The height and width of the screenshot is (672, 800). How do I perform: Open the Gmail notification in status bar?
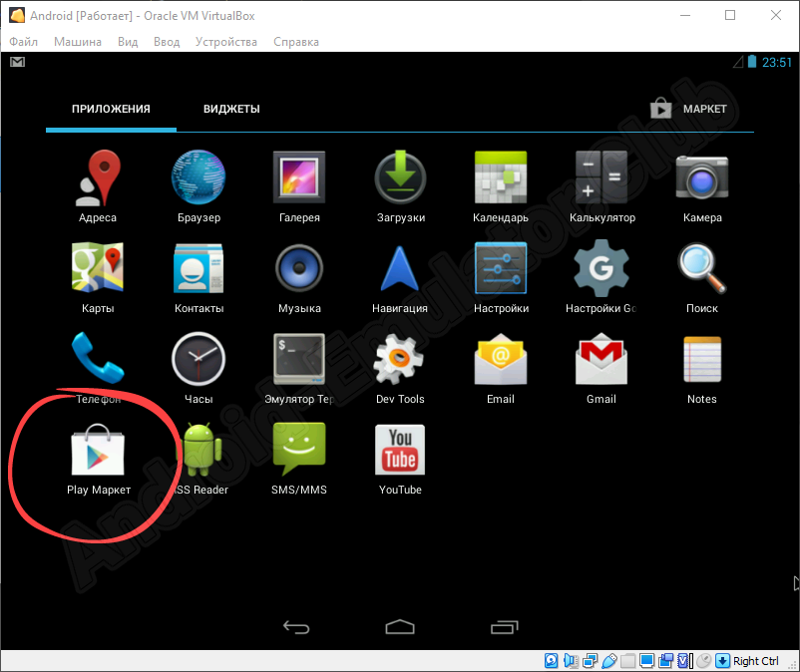tap(17, 62)
